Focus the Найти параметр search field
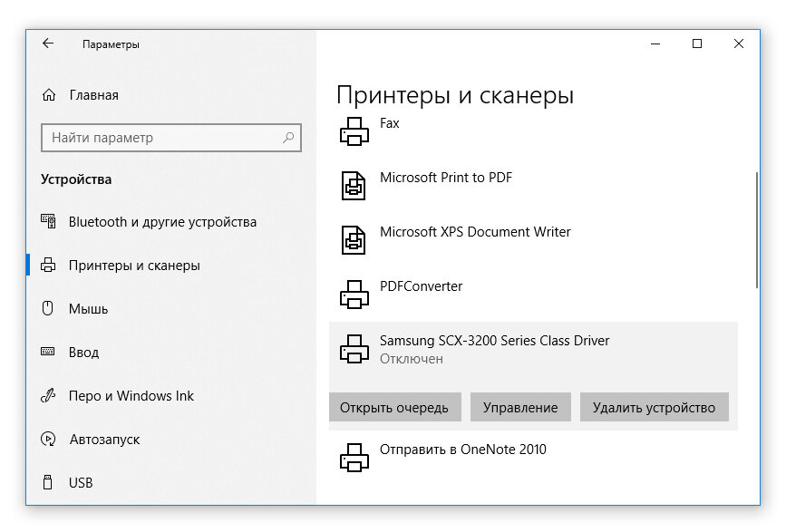The height and width of the screenshot is (532, 786). coord(171,138)
